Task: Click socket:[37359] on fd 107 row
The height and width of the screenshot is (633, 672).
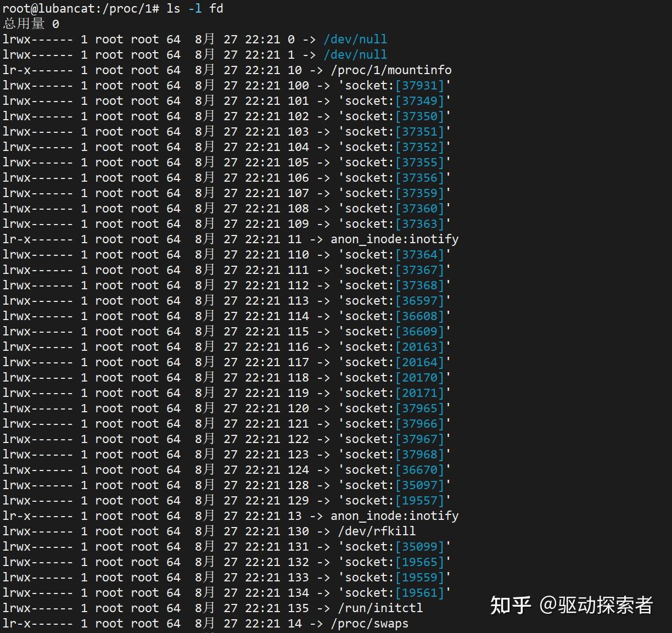Action: (395, 193)
